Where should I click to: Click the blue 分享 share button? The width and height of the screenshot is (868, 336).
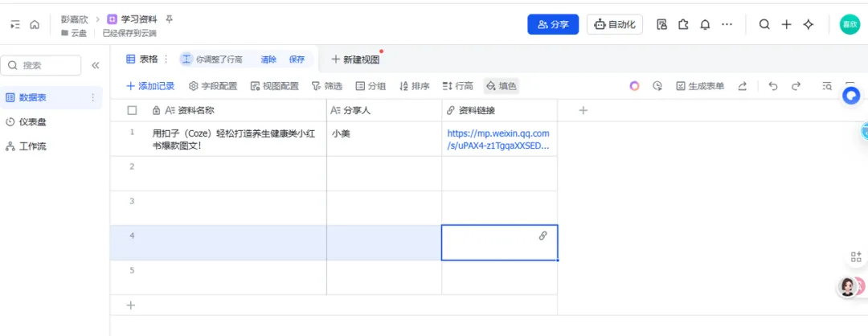point(553,24)
